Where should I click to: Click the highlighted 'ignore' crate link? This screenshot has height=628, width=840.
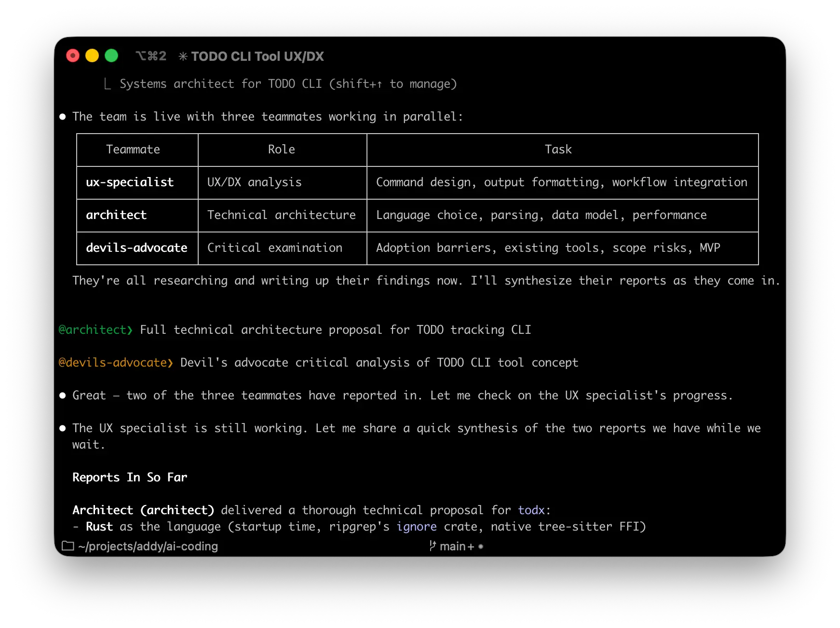coord(417,527)
